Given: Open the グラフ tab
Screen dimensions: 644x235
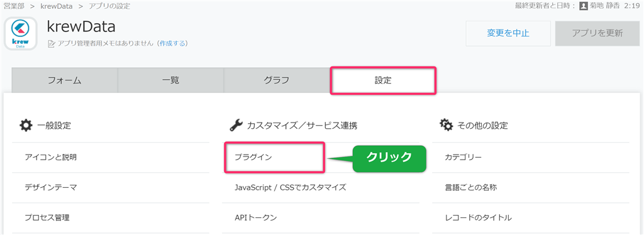Looking at the screenshot, I should coord(277,80).
